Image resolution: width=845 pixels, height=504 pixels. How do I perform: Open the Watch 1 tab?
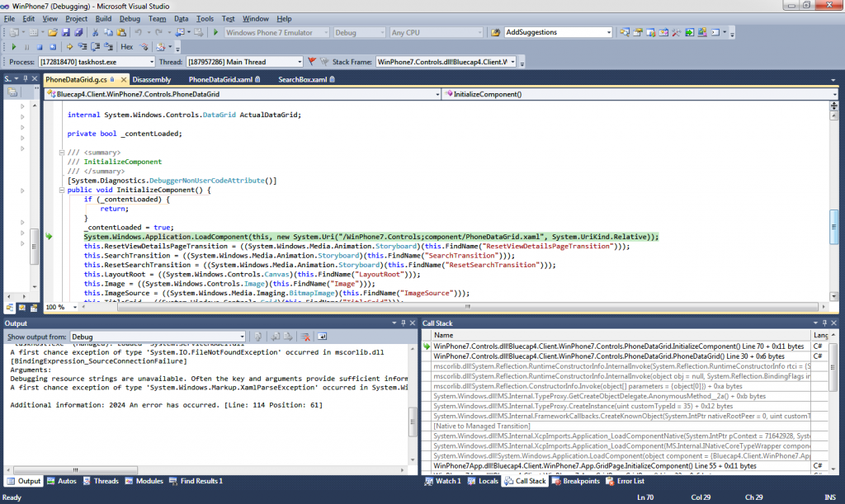point(442,482)
